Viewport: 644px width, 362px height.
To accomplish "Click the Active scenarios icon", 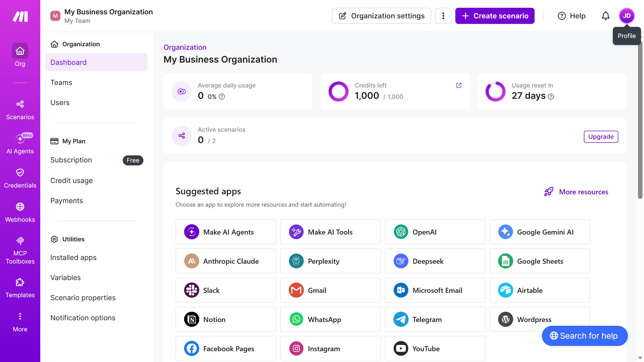I will tap(182, 136).
